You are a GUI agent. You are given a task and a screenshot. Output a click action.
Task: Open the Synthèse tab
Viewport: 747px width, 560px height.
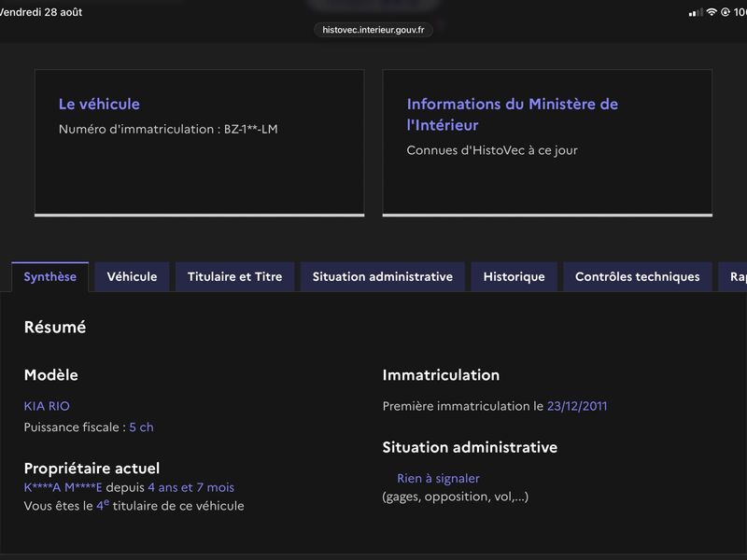tap(50, 276)
